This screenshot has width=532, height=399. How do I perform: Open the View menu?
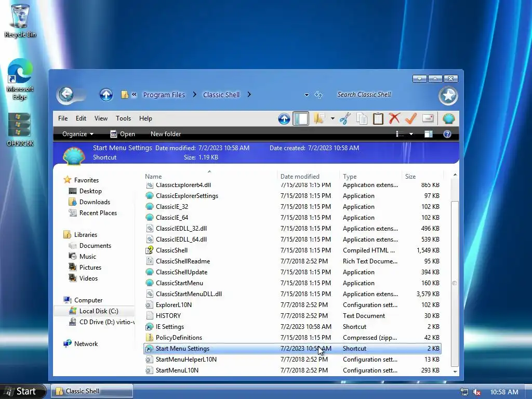(x=101, y=118)
